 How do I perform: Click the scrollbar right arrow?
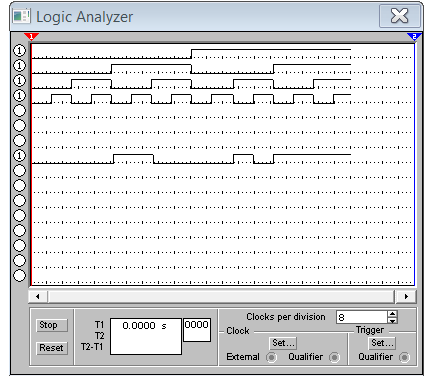[406, 296]
